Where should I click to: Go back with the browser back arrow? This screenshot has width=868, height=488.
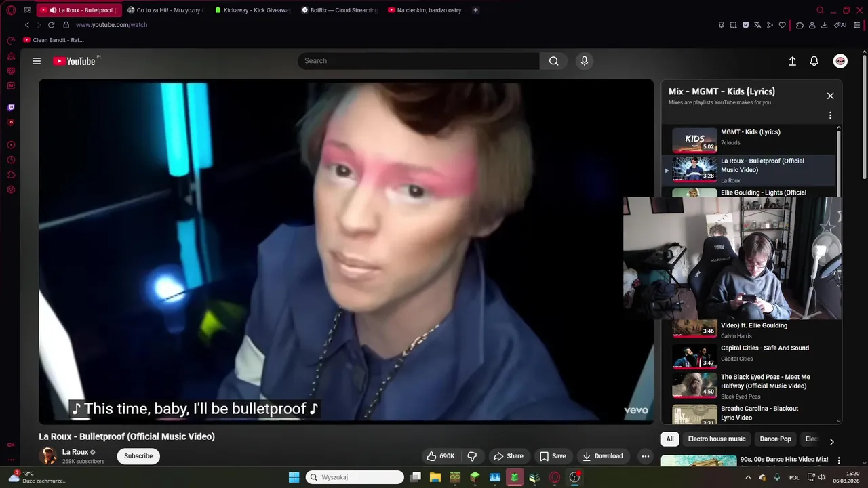pos(27,25)
